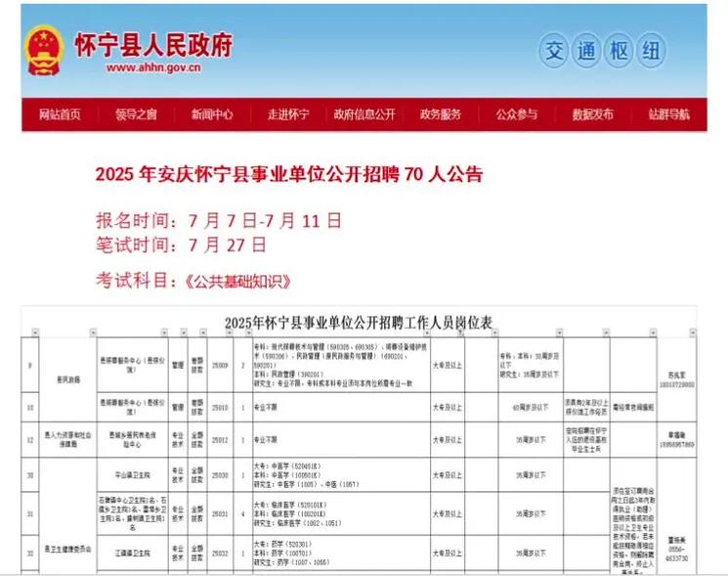Click row number 31 cell
Image resolution: width=728 pixels, height=576 pixels.
[30, 513]
